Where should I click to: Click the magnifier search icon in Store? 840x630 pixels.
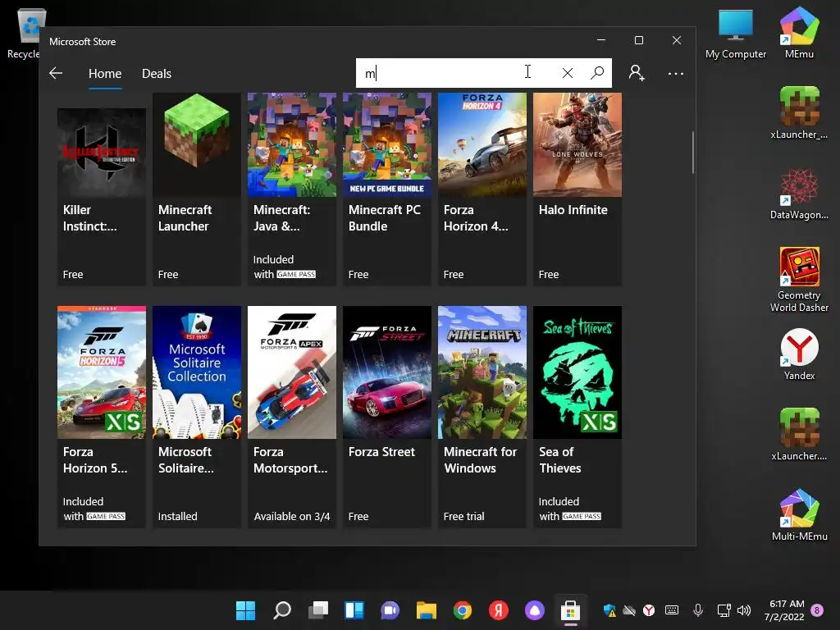[597, 73]
